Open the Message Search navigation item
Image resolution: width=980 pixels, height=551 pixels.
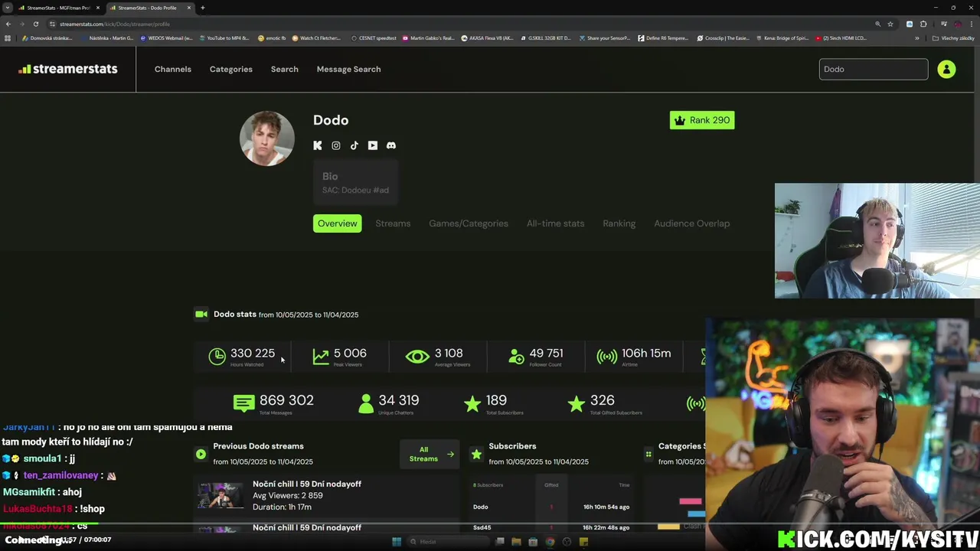point(348,69)
